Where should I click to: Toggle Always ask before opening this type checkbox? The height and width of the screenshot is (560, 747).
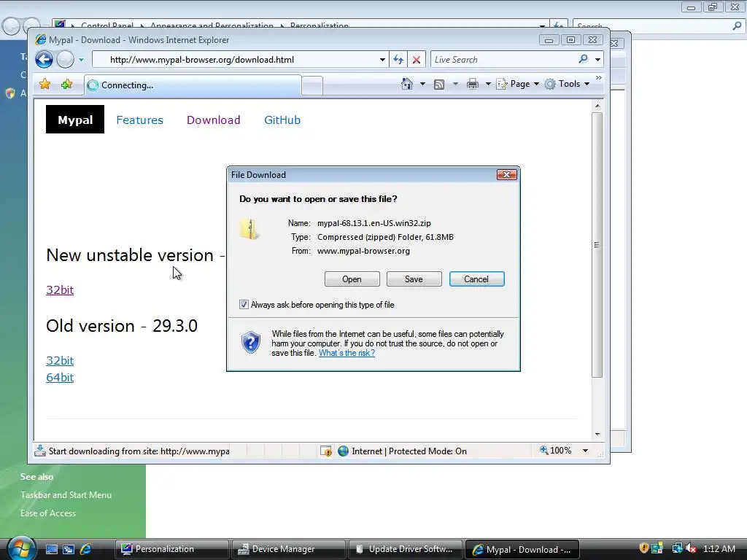click(x=244, y=304)
